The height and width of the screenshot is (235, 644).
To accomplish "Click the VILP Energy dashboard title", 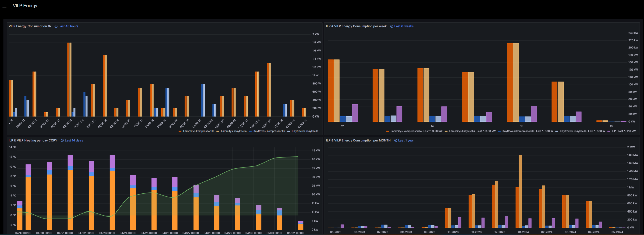I will (25, 6).
